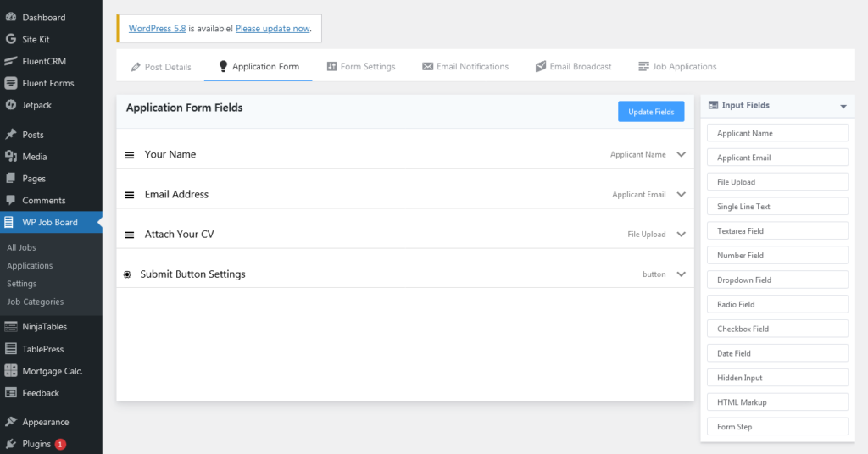Click the TablePress sidebar icon
This screenshot has width=868, height=454.
[10, 349]
